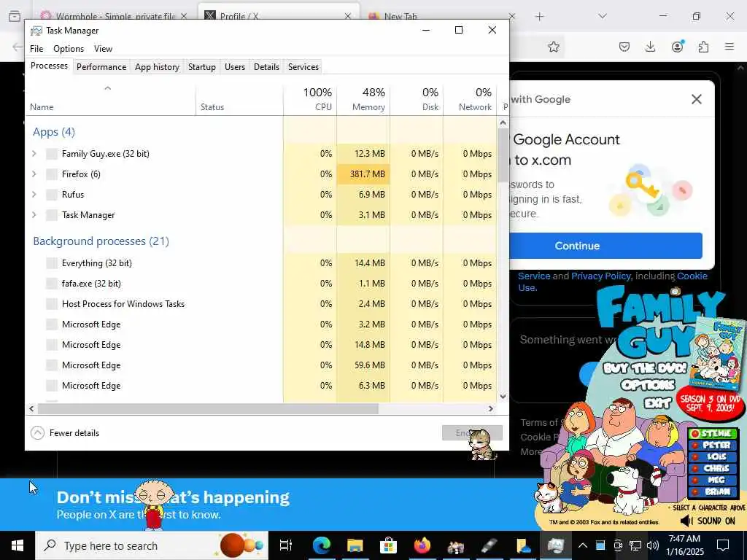Click Exit in the Family Guy widget
Screen dimensions: 747x560
[657, 403]
